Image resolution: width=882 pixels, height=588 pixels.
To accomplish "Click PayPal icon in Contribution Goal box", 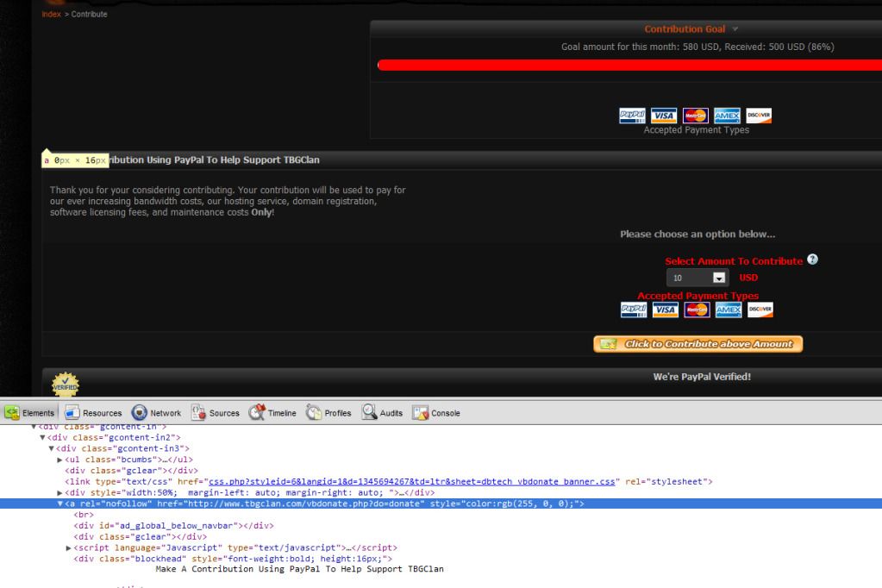I will tap(632, 116).
